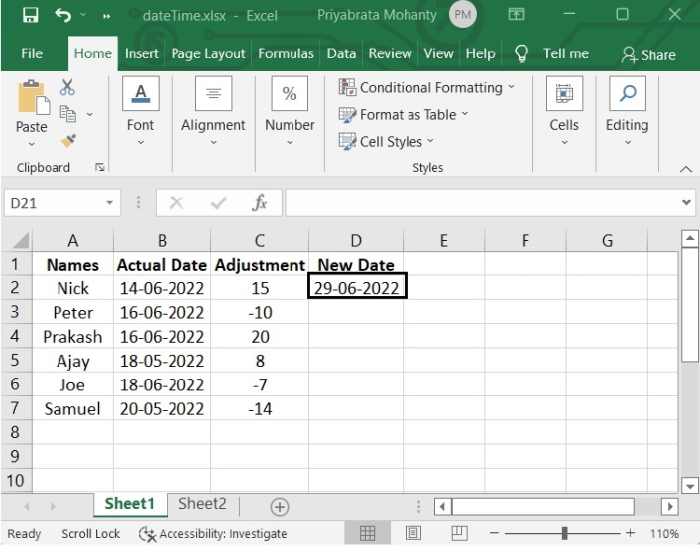This screenshot has width=700, height=551.
Task: Open the Clipboard dialog launcher
Action: pyautogui.click(x=100, y=167)
